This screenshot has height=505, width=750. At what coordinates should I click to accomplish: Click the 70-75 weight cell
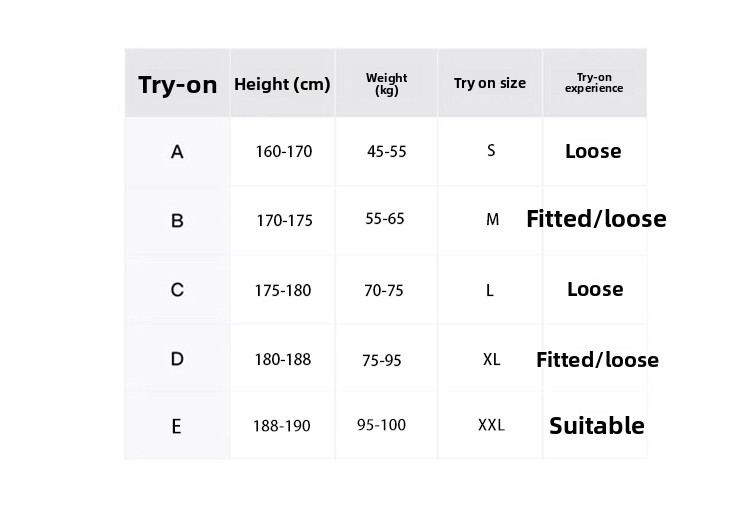[384, 290]
